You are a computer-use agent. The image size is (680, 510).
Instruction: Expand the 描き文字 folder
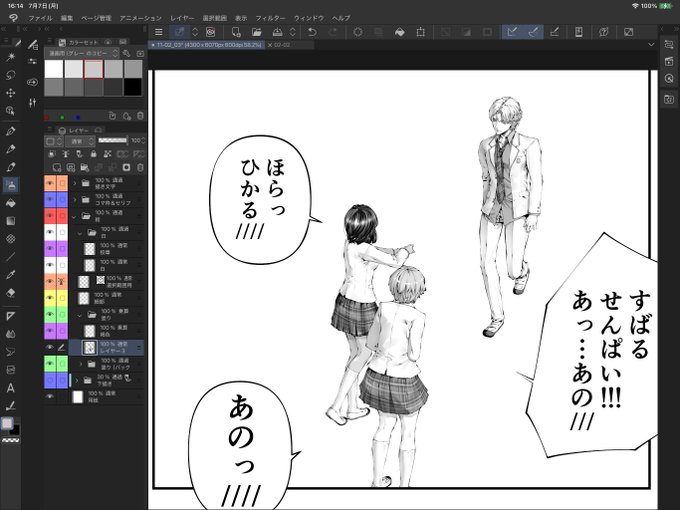pos(75,183)
